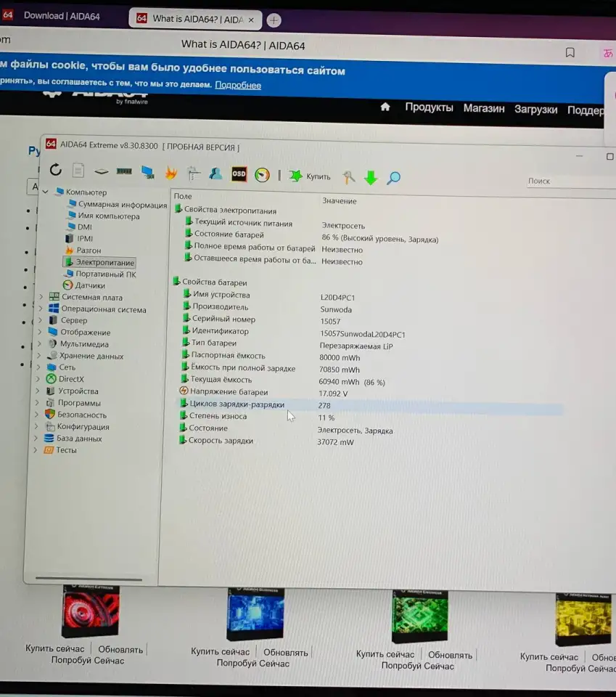Expand the Сервер node
Viewport: 616px width, 697px height.
[40, 319]
